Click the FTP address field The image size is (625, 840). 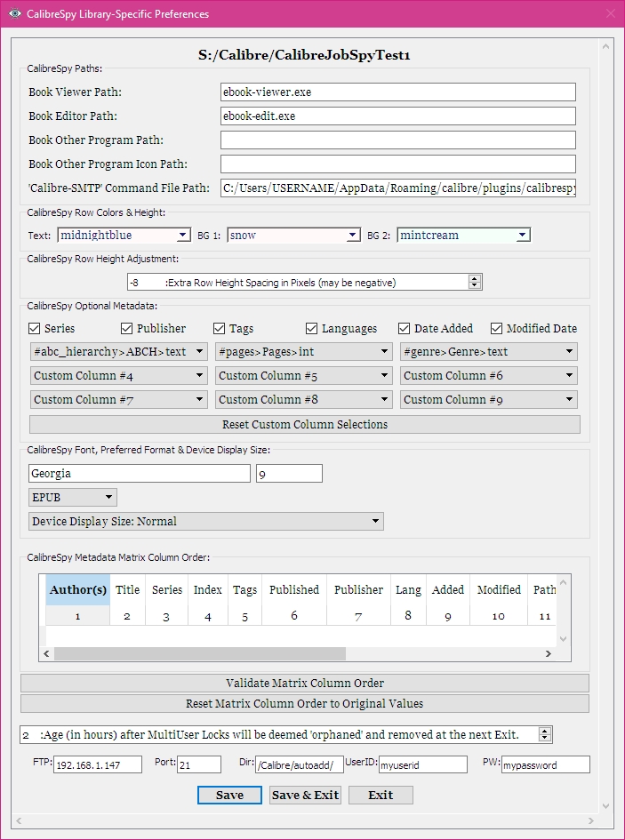pos(98,765)
